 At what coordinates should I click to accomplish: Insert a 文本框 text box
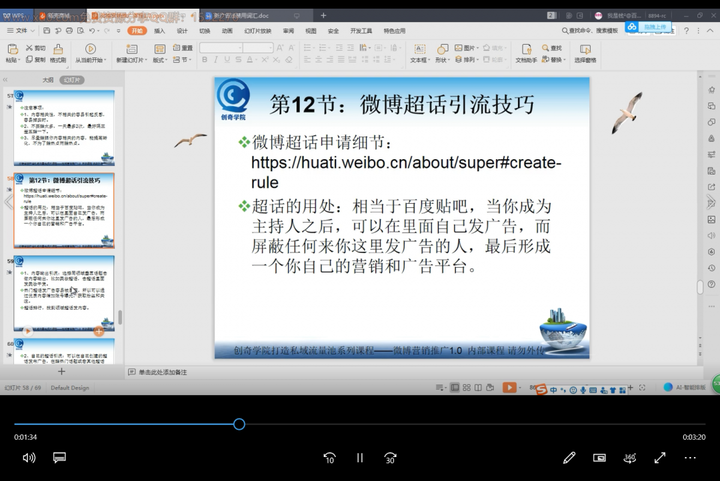(x=420, y=53)
